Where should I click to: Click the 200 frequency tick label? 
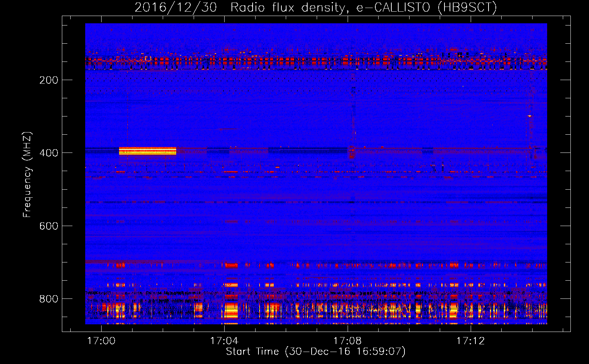(x=49, y=80)
